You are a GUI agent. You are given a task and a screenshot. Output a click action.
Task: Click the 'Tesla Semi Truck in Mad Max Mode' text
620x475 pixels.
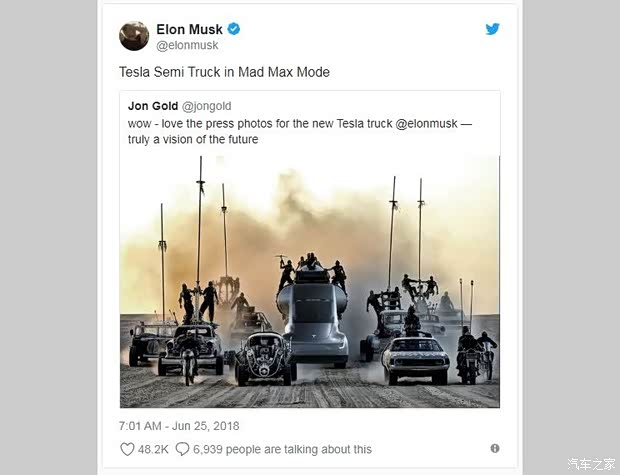click(x=224, y=72)
